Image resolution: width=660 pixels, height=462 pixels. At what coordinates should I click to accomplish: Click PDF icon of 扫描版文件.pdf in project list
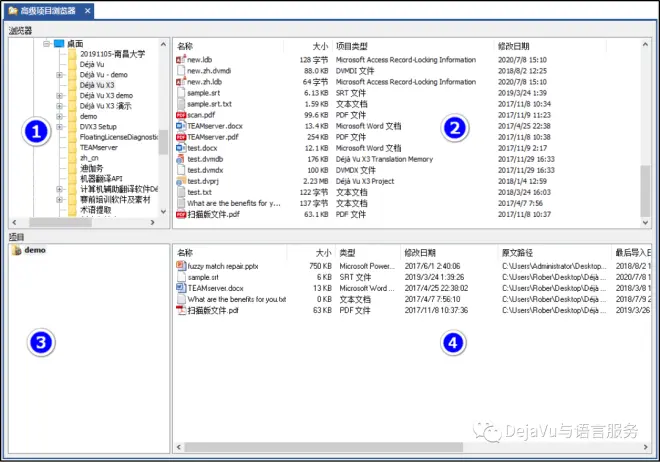pos(181,310)
